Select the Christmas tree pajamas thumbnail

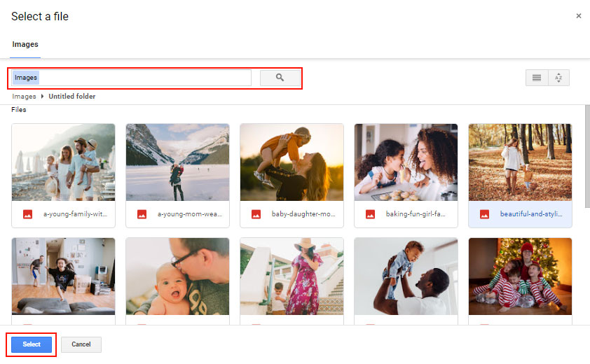coord(520,276)
